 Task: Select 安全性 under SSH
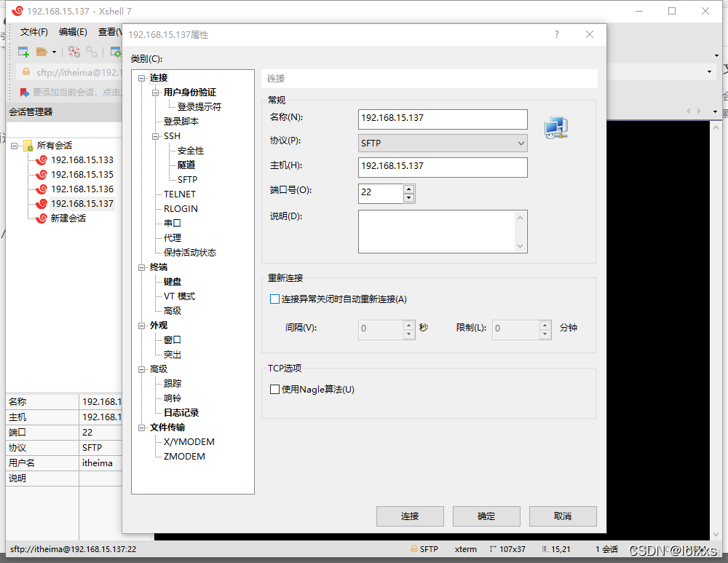[x=190, y=151]
